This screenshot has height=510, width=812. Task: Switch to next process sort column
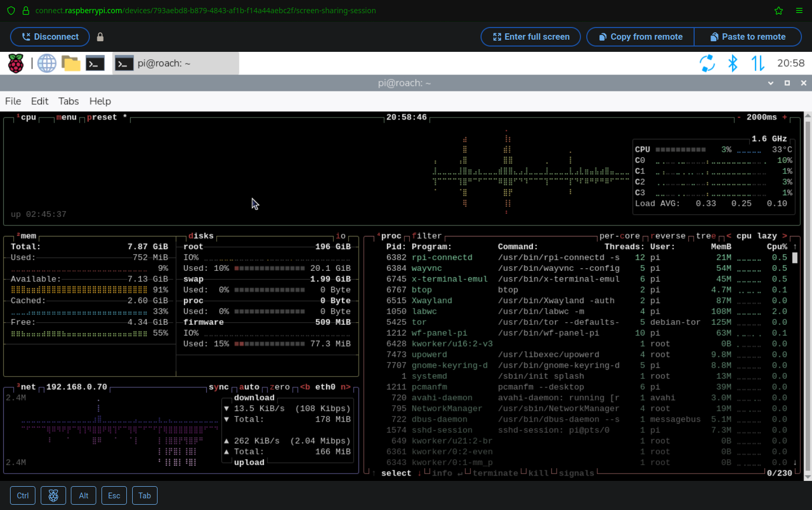(x=785, y=236)
